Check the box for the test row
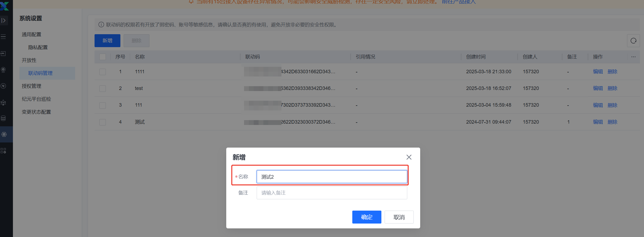The width and height of the screenshot is (644, 237). click(x=103, y=89)
